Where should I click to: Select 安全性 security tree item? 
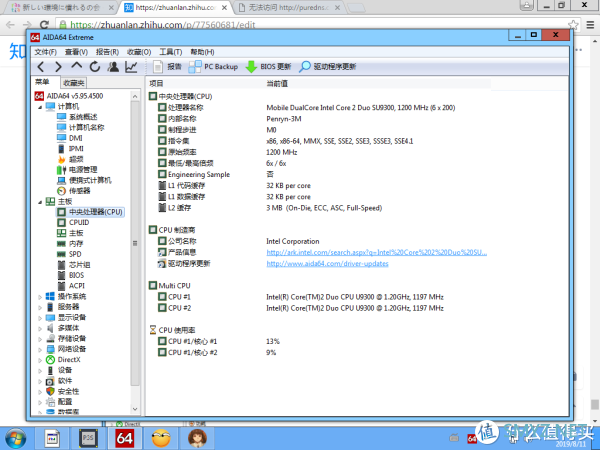[x=63, y=391]
